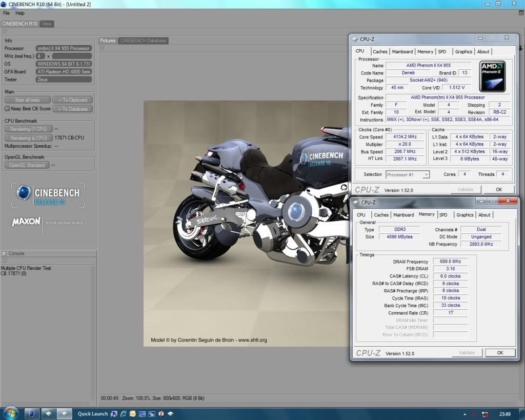
Task: Click OK in CPU-Z processor window
Action: 499,190
